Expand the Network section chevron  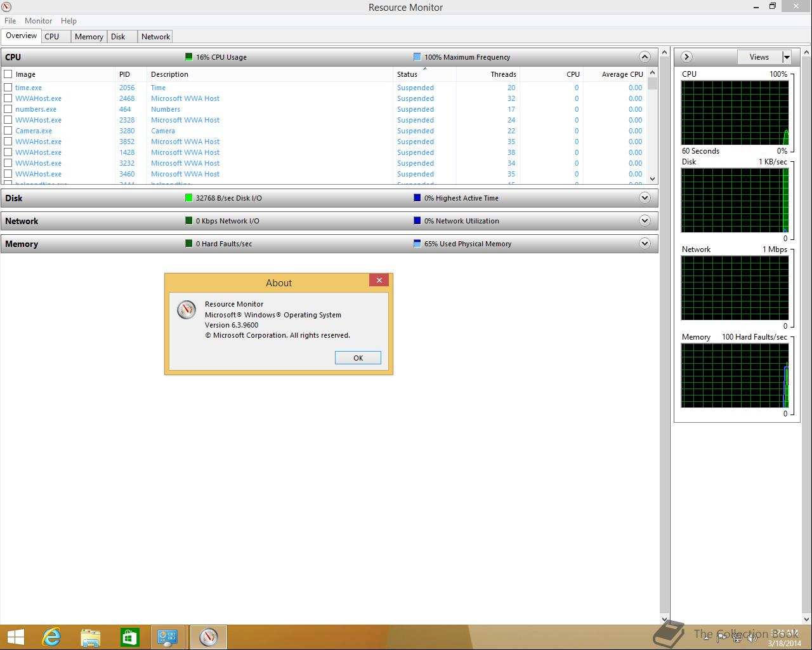[x=645, y=221]
